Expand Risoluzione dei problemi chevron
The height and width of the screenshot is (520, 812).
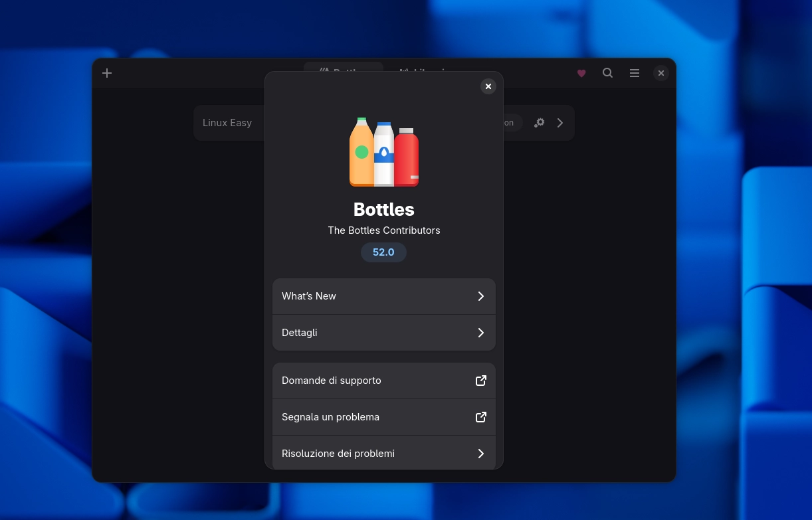(x=480, y=454)
